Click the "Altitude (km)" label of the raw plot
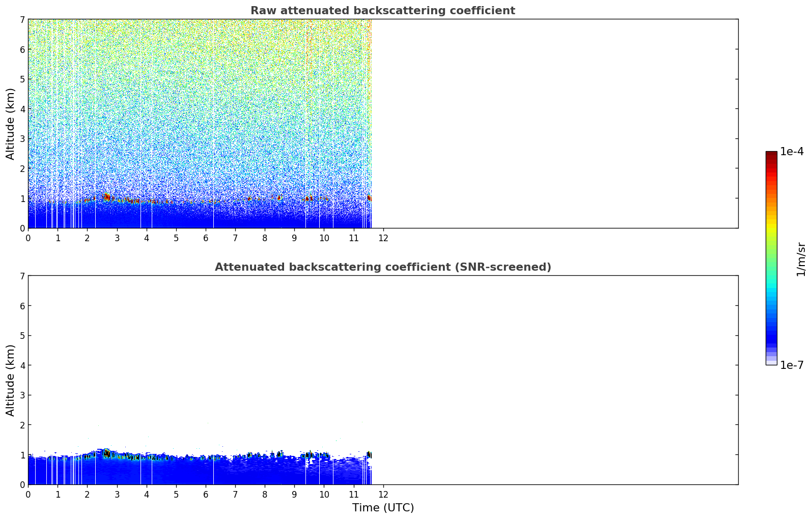 coord(11,124)
